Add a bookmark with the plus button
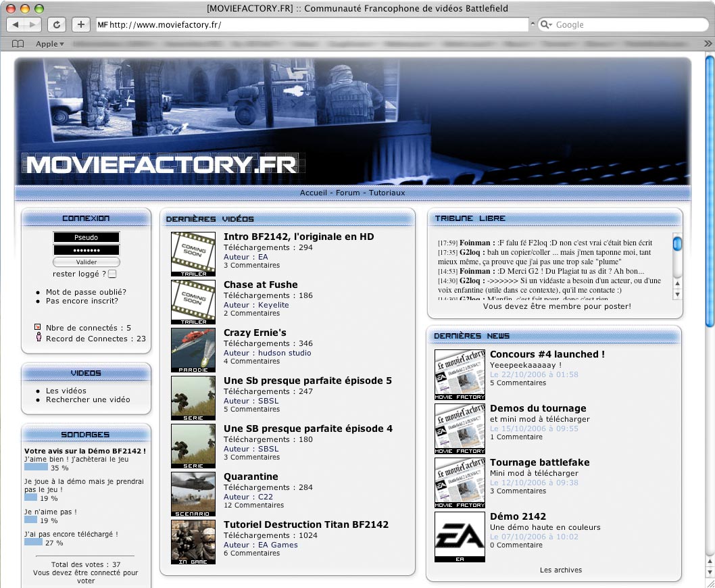 click(x=80, y=24)
